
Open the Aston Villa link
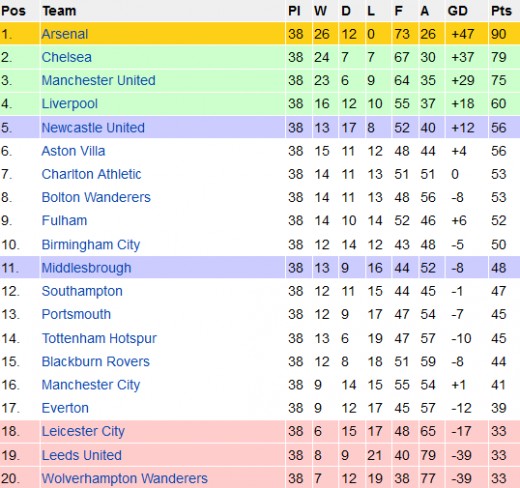pyautogui.click(x=73, y=151)
